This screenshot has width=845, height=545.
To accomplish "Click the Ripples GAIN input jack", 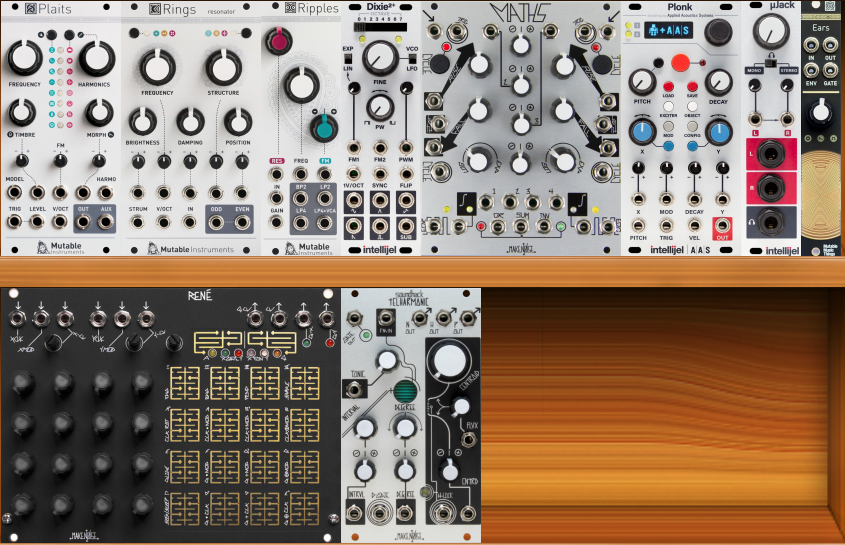I will 276,222.
